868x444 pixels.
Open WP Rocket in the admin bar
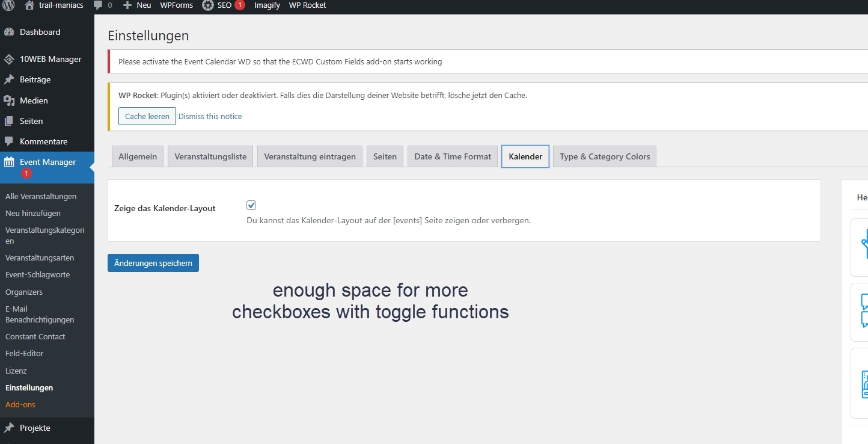click(x=307, y=5)
